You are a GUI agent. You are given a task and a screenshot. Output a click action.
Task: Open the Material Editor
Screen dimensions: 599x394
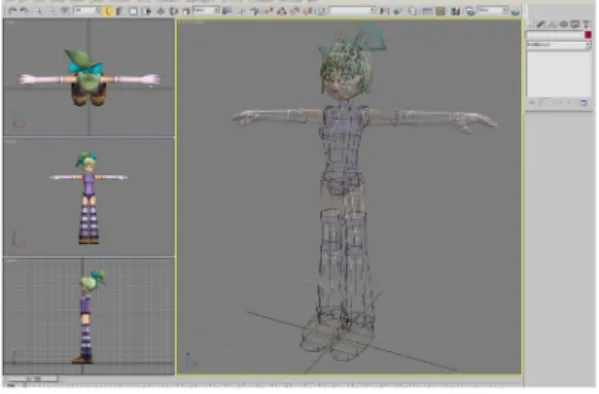[455, 11]
